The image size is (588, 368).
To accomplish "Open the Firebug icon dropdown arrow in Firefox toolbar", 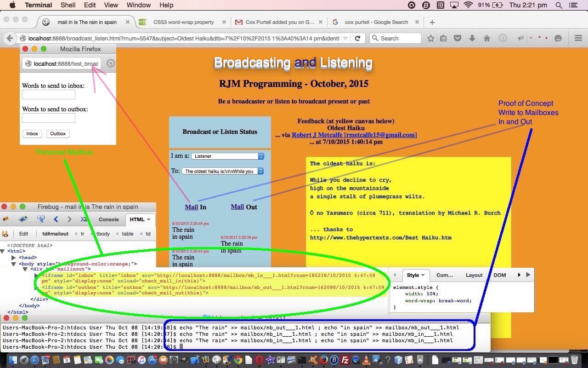I will [x=531, y=39].
